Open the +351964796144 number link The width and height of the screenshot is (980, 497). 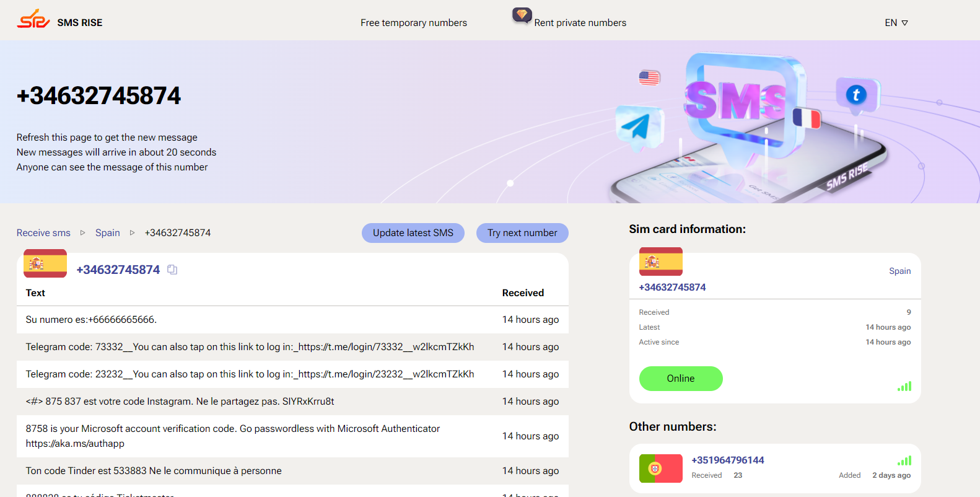pyautogui.click(x=728, y=460)
